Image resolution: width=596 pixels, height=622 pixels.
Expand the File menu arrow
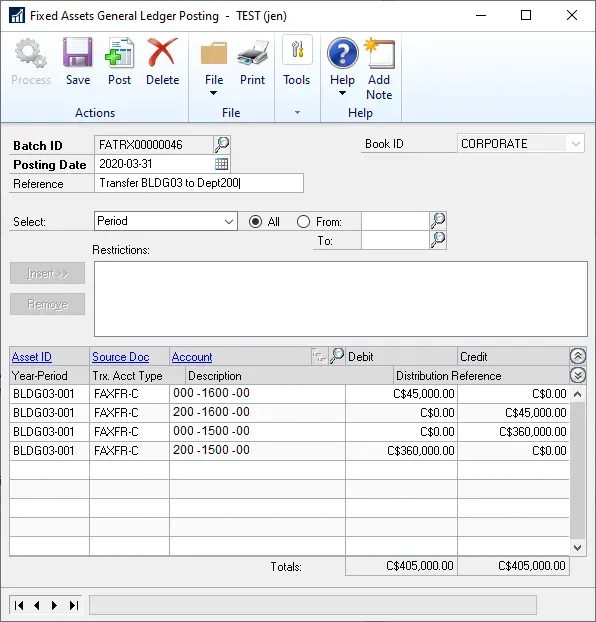213,93
